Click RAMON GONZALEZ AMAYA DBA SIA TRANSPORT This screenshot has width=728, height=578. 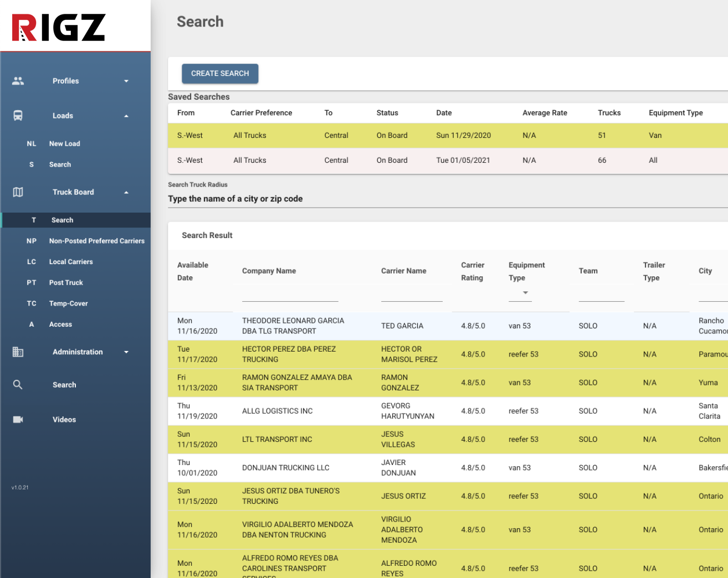[297, 382]
